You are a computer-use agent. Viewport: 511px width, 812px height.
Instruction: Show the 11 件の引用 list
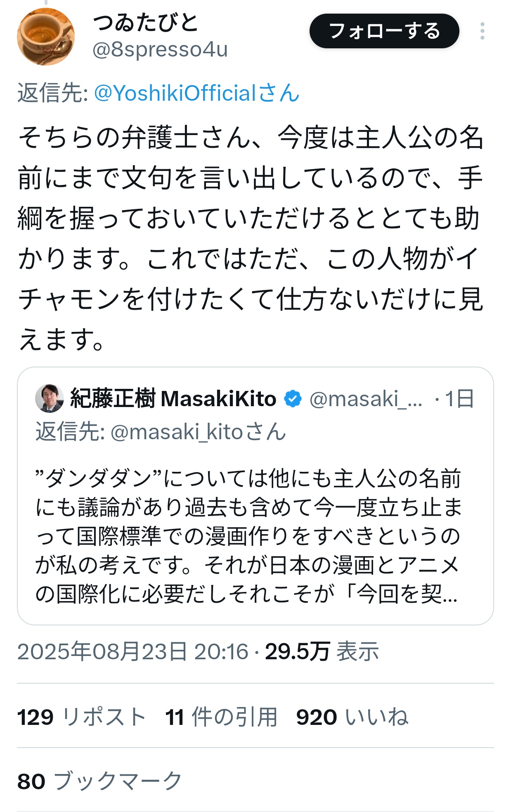[222, 717]
